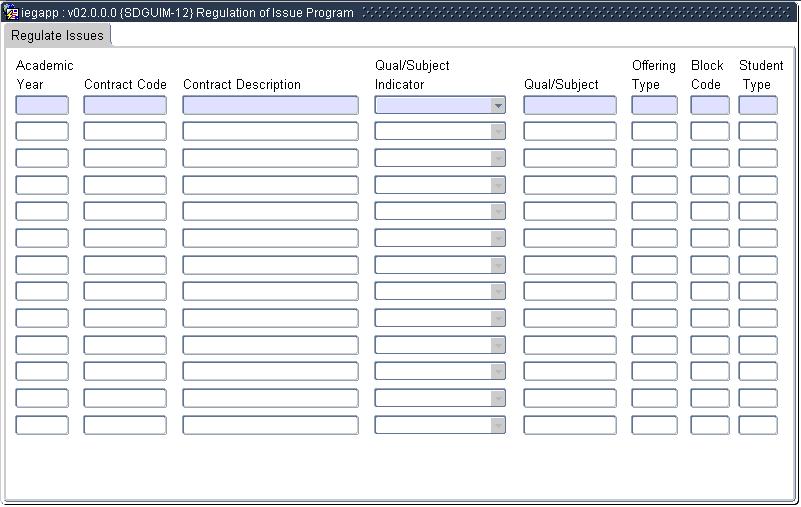Select the first row Offering Type field

click(x=654, y=105)
